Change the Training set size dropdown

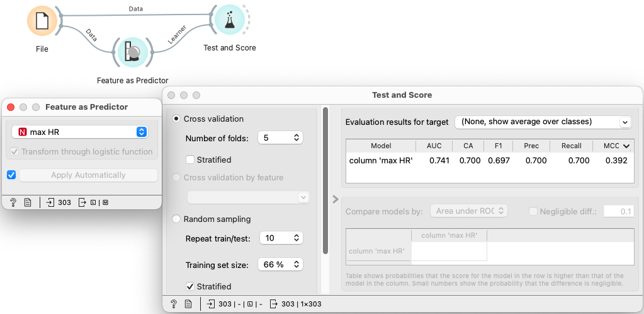tap(280, 264)
